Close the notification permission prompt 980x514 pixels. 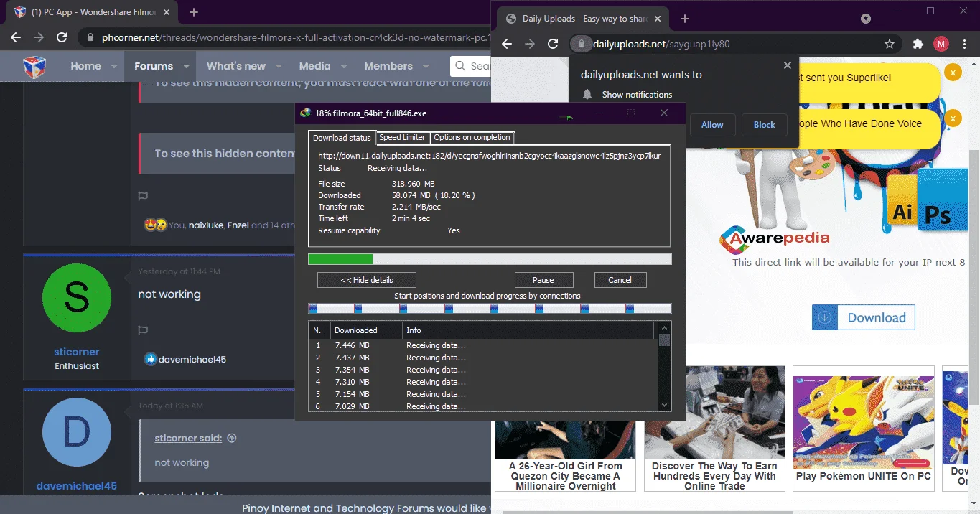[x=787, y=65]
